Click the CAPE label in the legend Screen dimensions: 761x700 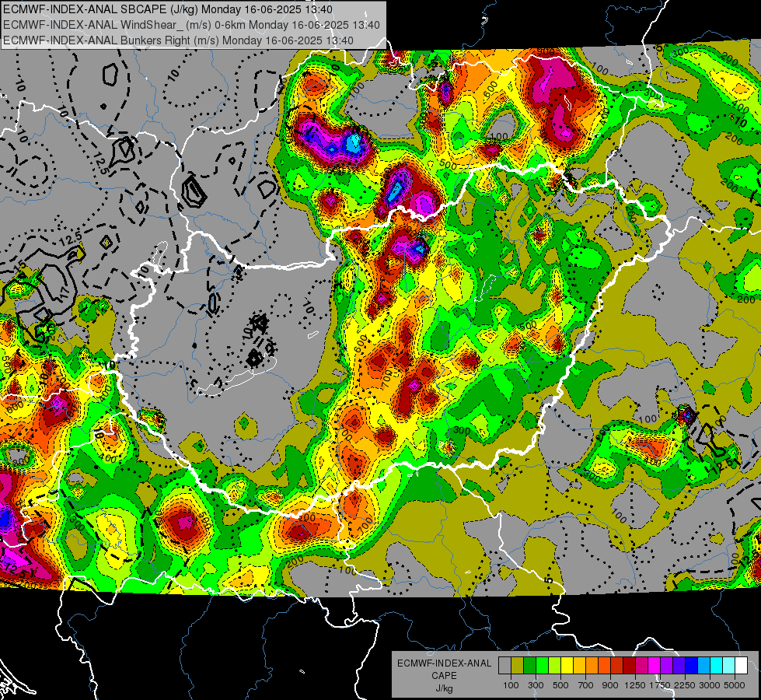pos(444,676)
